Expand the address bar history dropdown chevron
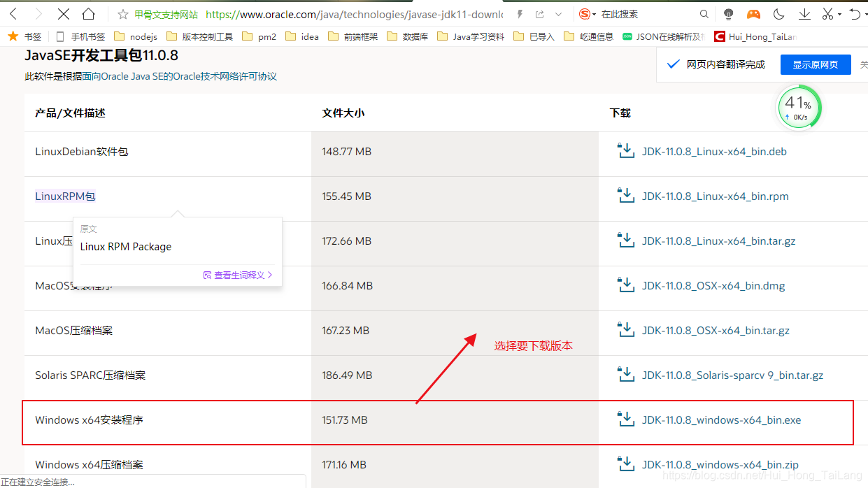 (x=558, y=14)
